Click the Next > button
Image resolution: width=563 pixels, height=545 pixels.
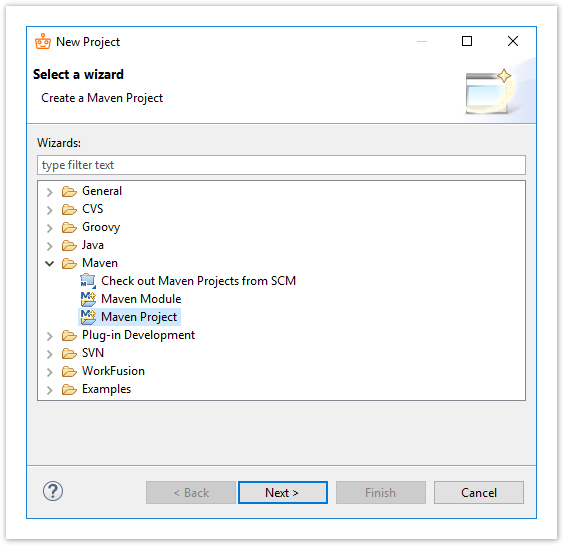283,493
